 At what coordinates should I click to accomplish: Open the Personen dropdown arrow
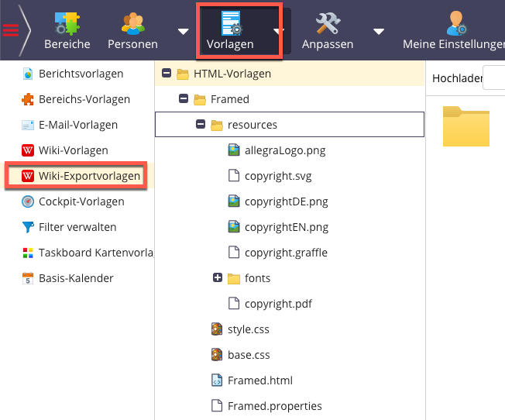[x=183, y=32]
